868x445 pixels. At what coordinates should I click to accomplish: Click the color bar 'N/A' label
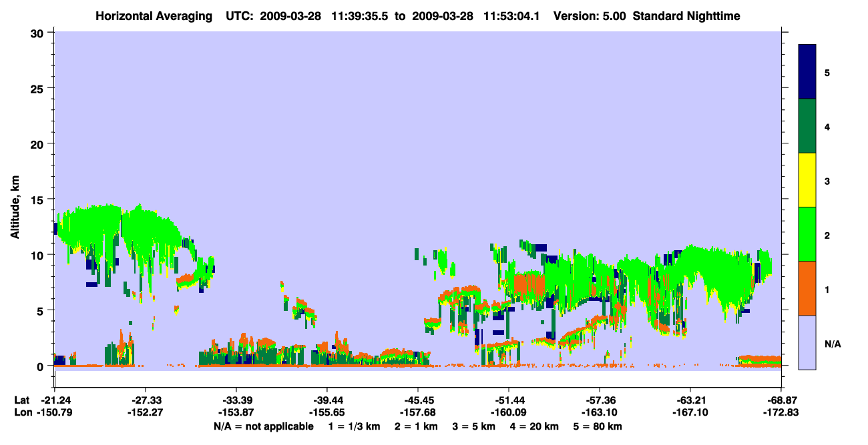[x=832, y=344]
